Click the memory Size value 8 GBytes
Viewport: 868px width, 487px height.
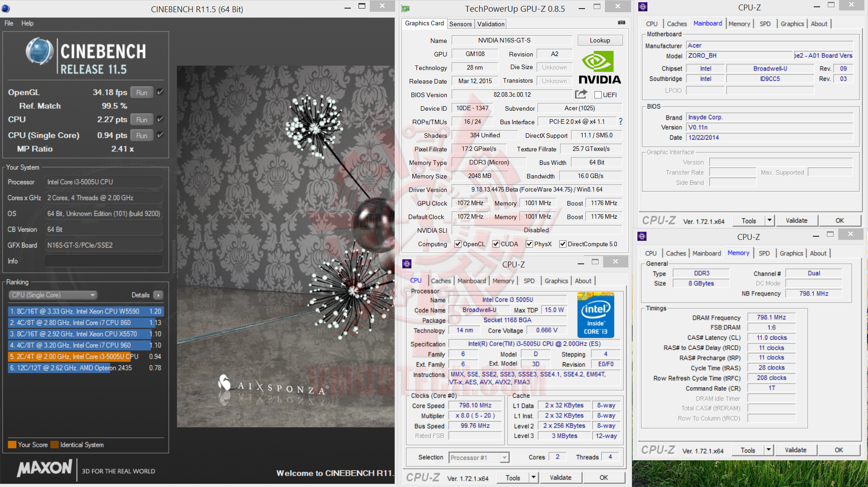[x=701, y=283]
